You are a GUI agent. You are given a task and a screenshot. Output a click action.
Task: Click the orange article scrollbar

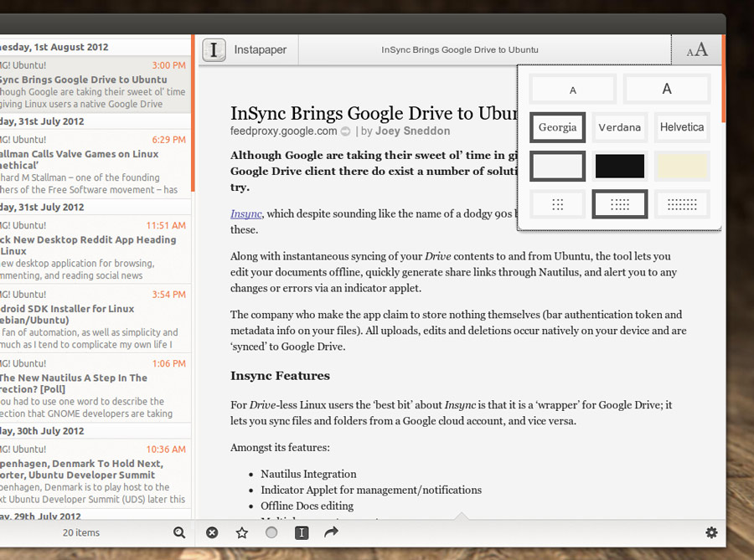click(x=724, y=79)
